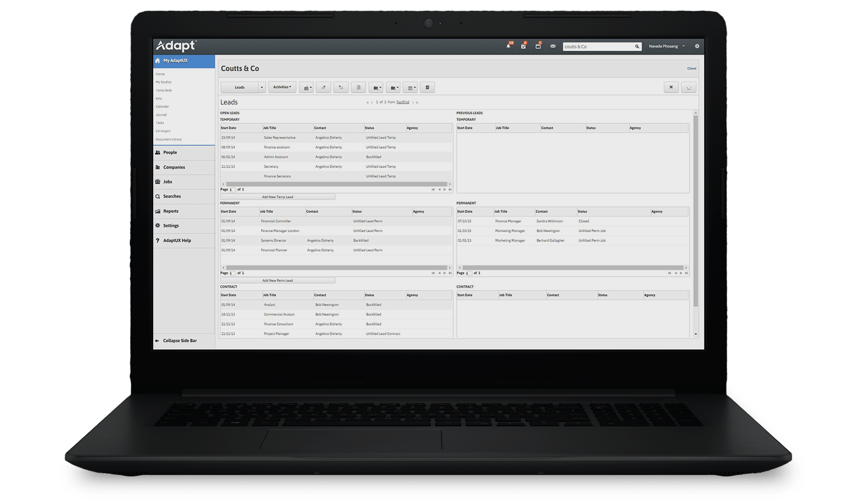The width and height of the screenshot is (857, 504).
Task: Select the Finance Consultant contract row
Action: point(336,325)
